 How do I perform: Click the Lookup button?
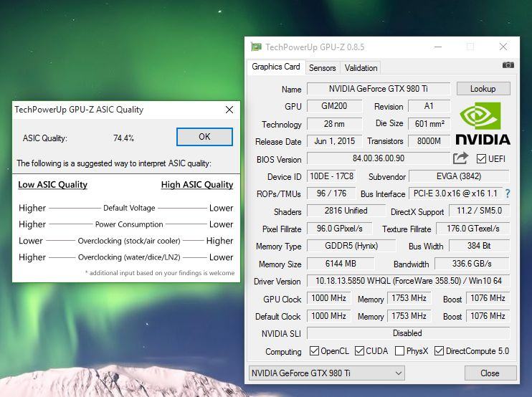[483, 89]
